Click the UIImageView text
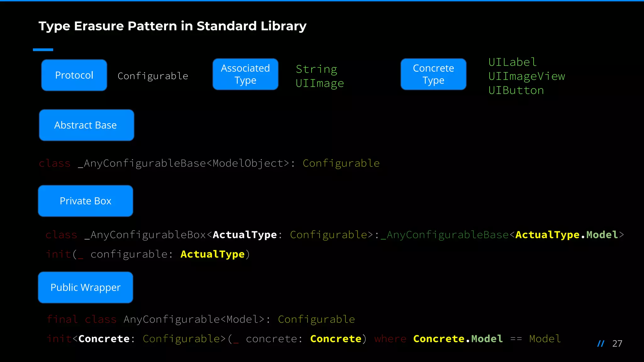 tap(527, 76)
